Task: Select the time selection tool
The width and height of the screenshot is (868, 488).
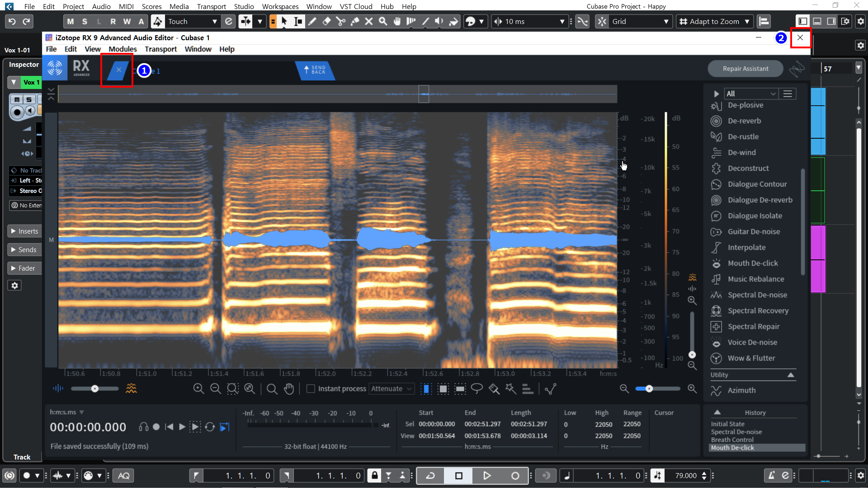Action: click(x=426, y=389)
